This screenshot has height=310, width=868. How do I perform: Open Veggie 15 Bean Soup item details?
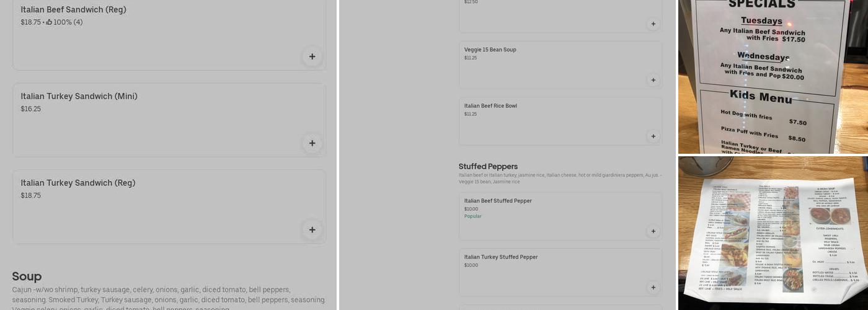click(x=490, y=50)
